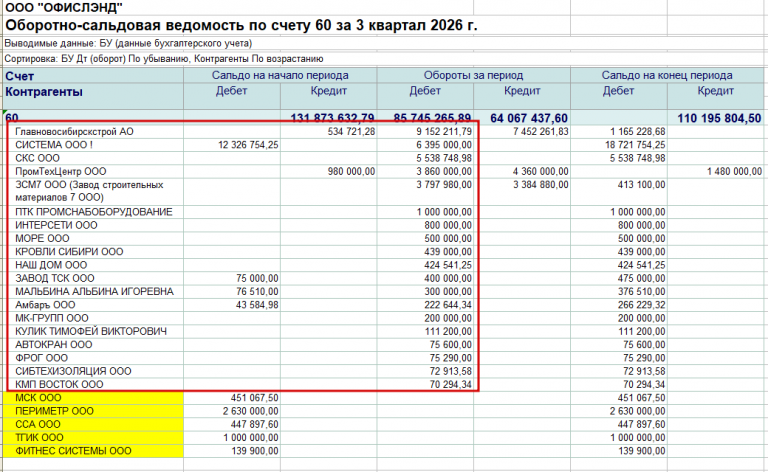
Task: Select the 475 000,00 closing debit
Action: tap(642, 278)
